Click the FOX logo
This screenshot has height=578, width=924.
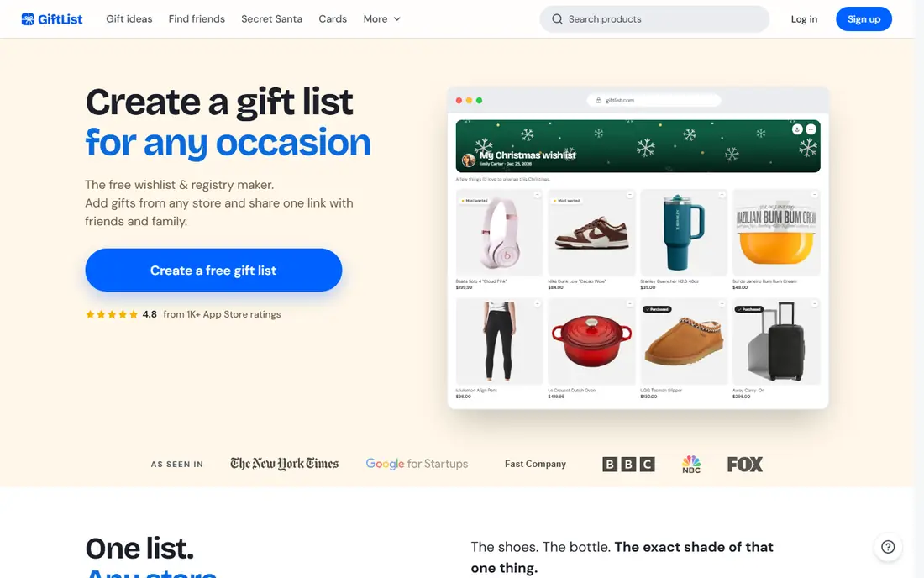click(745, 465)
